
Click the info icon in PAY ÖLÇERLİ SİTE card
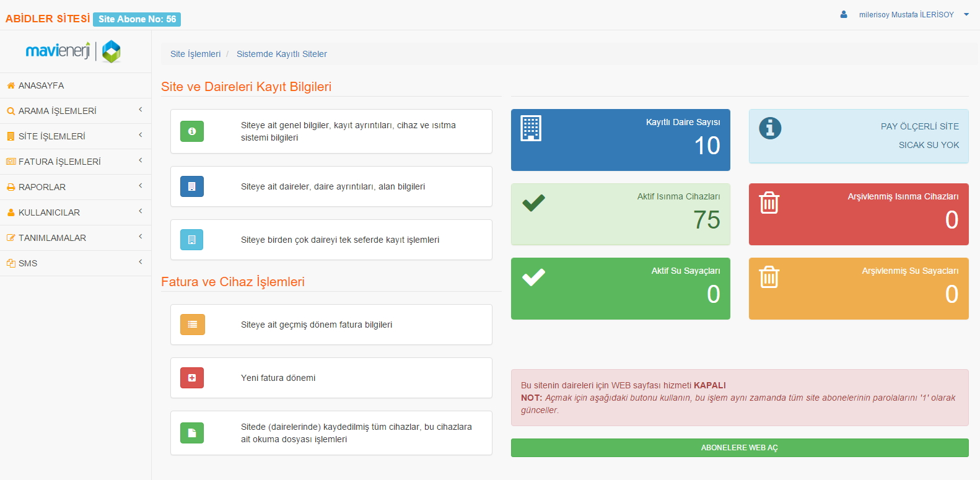770,128
